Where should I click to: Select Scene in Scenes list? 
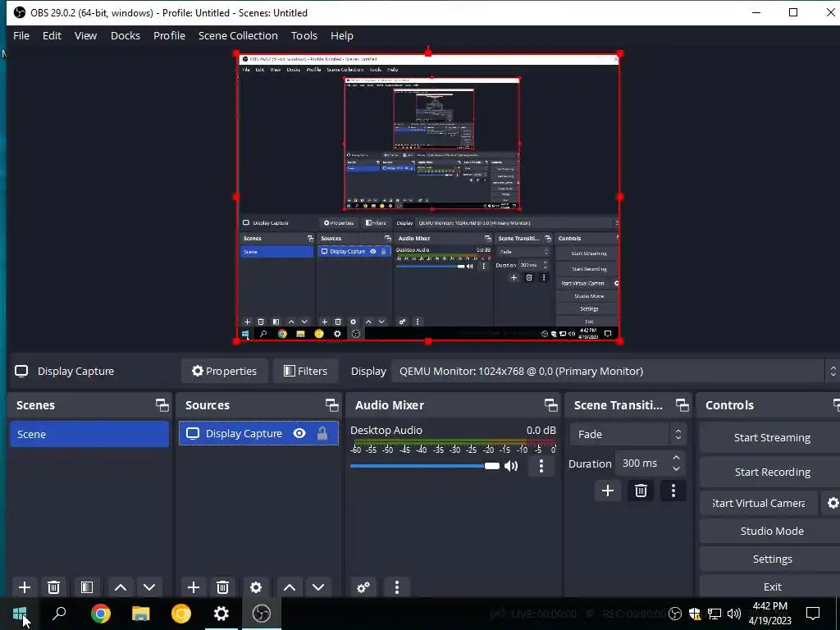(89, 434)
